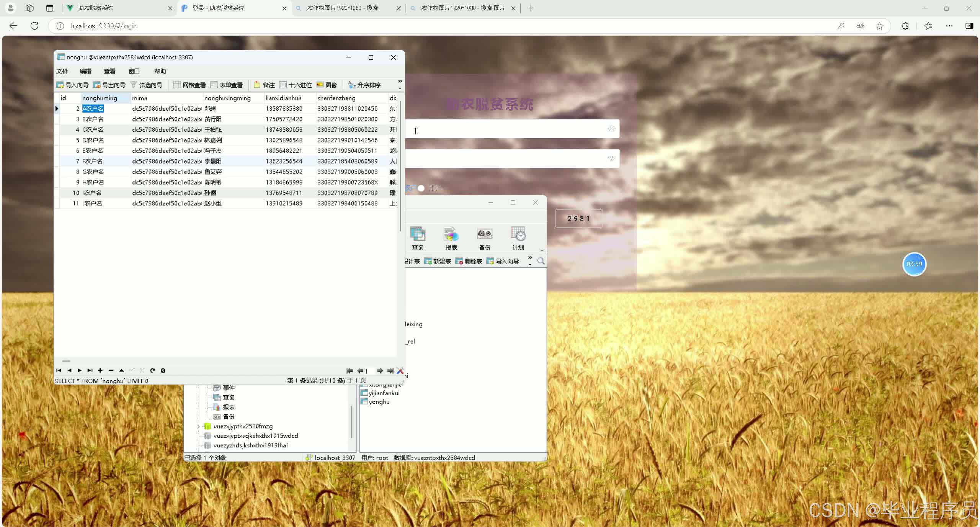980x527 pixels.
Task: Delete the record with minus icon
Action: pyautogui.click(x=111, y=370)
